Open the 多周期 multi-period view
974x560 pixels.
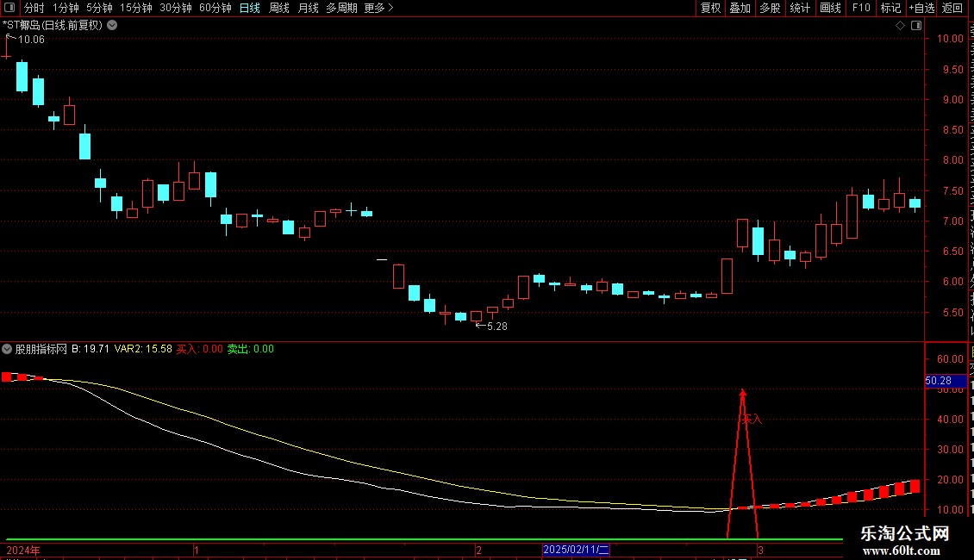(341, 8)
